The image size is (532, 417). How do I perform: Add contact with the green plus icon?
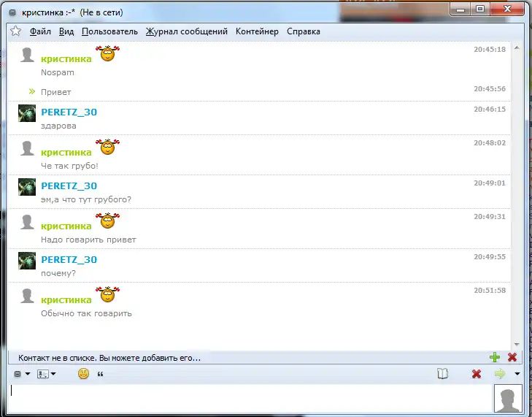coord(495,357)
